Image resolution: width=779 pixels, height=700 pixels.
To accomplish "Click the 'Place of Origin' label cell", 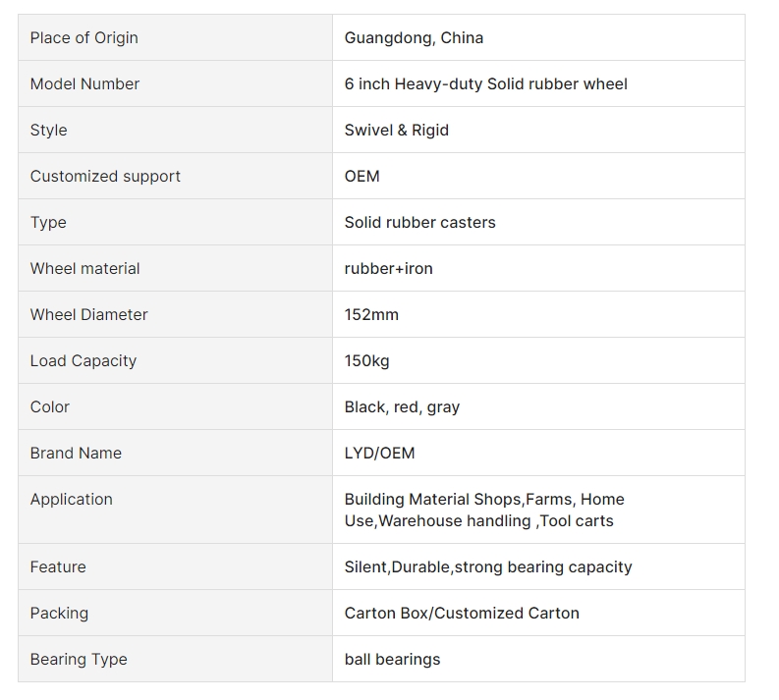I will click(176, 37).
